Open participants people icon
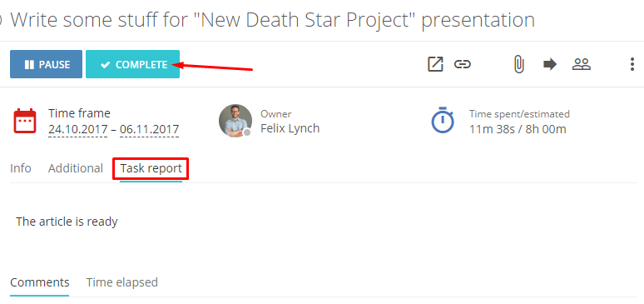This screenshot has height=304, width=644. tap(582, 64)
